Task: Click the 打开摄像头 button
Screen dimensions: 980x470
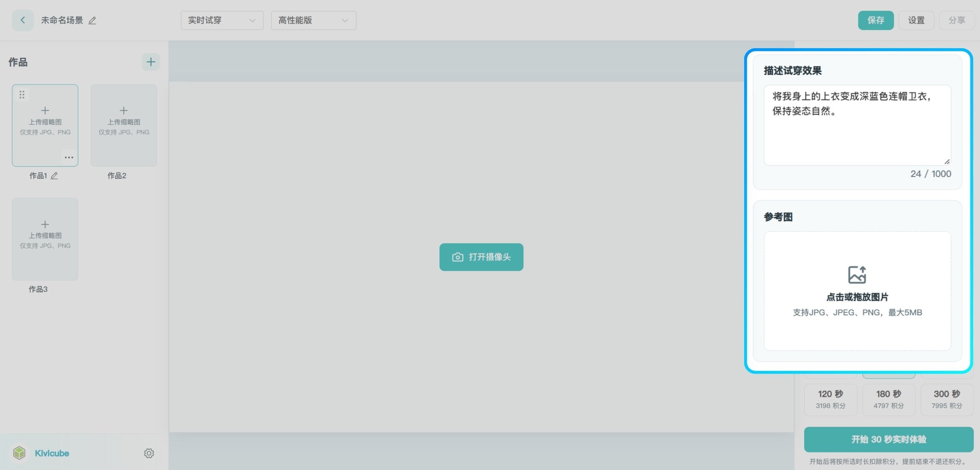Action: (481, 257)
